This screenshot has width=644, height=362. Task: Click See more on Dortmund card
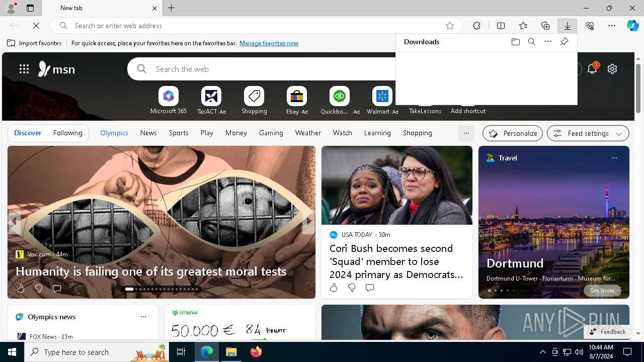602,291
